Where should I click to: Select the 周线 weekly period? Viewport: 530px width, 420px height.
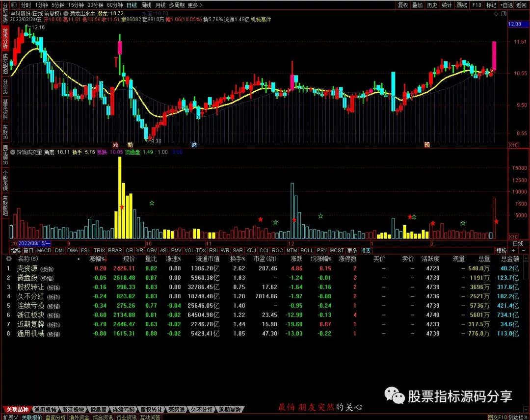click(146, 5)
